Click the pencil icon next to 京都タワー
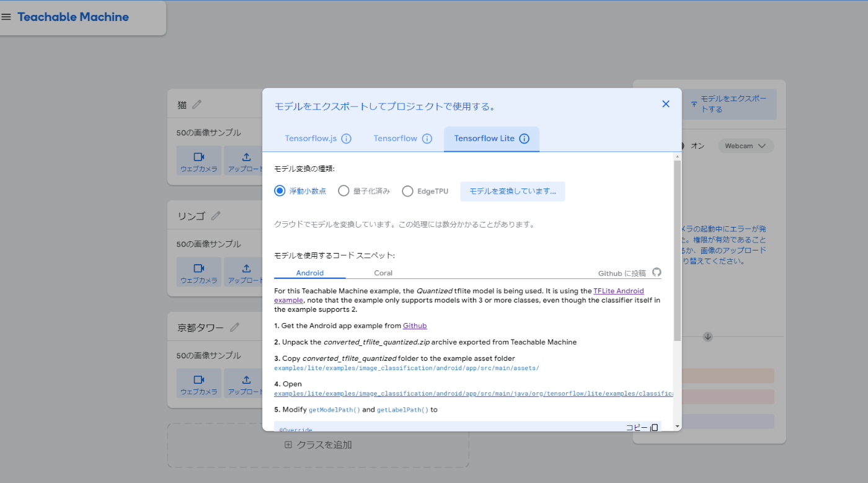This screenshot has width=868, height=483. coord(234,327)
